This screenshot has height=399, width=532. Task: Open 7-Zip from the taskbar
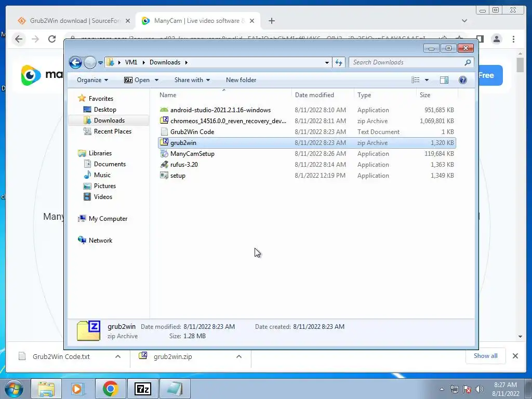pyautogui.click(x=142, y=389)
